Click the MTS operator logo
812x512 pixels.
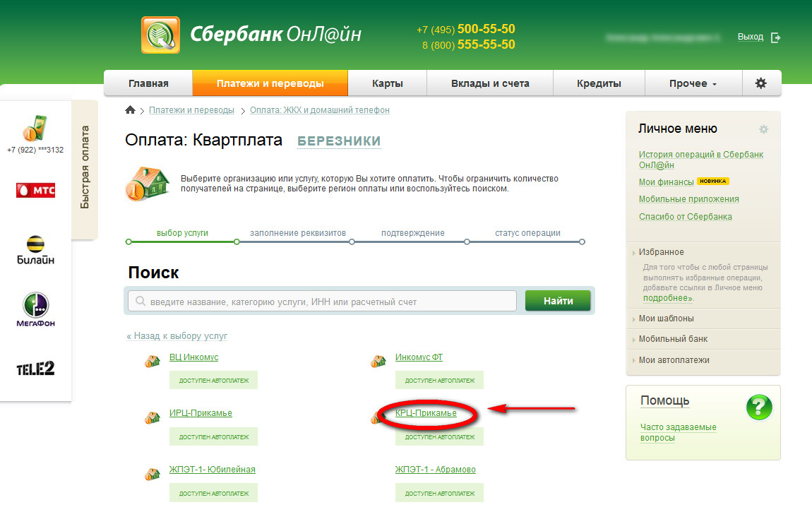tap(35, 190)
